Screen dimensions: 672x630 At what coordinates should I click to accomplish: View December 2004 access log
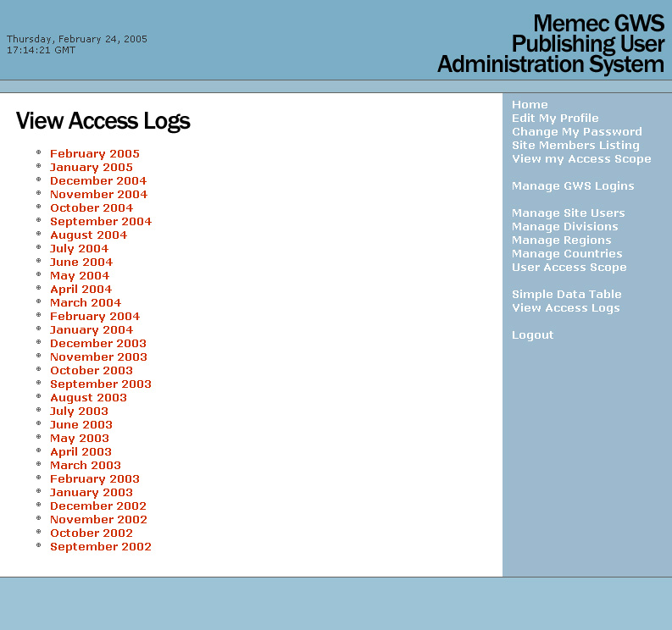98,180
